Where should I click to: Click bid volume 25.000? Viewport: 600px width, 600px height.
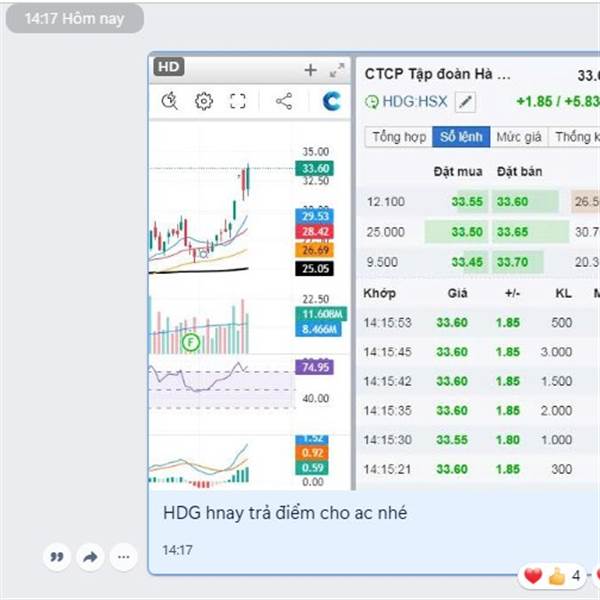(385, 232)
